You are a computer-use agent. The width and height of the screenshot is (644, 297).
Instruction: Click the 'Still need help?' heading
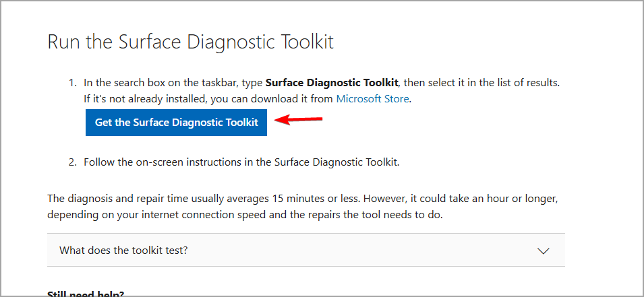click(x=86, y=294)
